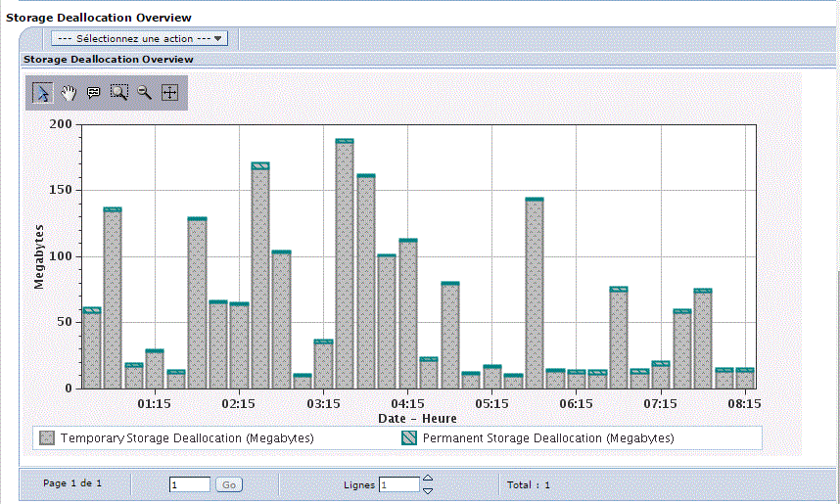Choose the zoom region tool
Viewport: 840px width, 504px height.
pyautogui.click(x=118, y=93)
